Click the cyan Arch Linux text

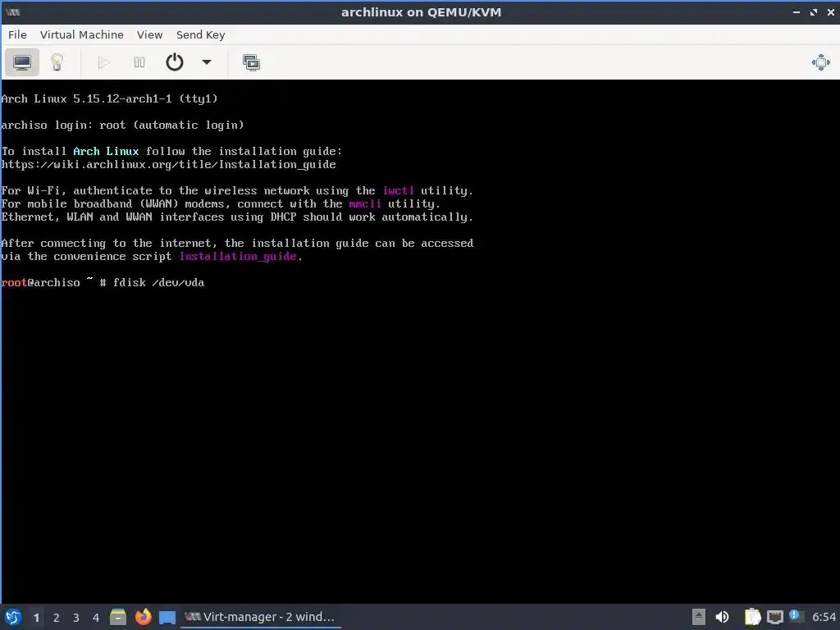click(106, 151)
